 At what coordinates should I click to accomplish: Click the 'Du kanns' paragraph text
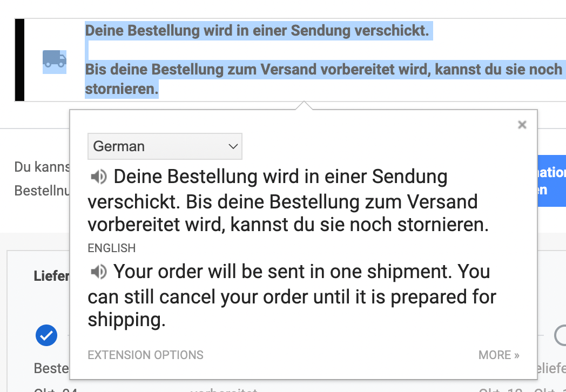click(42, 167)
